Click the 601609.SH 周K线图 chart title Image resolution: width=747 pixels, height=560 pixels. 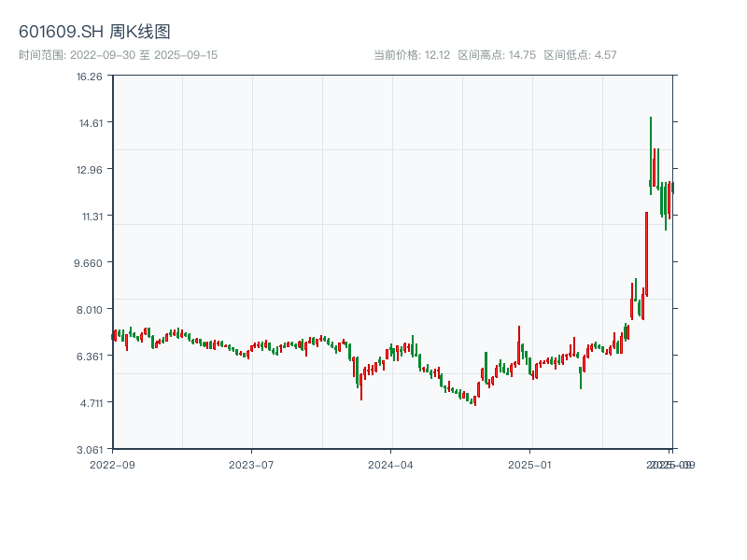point(94,32)
